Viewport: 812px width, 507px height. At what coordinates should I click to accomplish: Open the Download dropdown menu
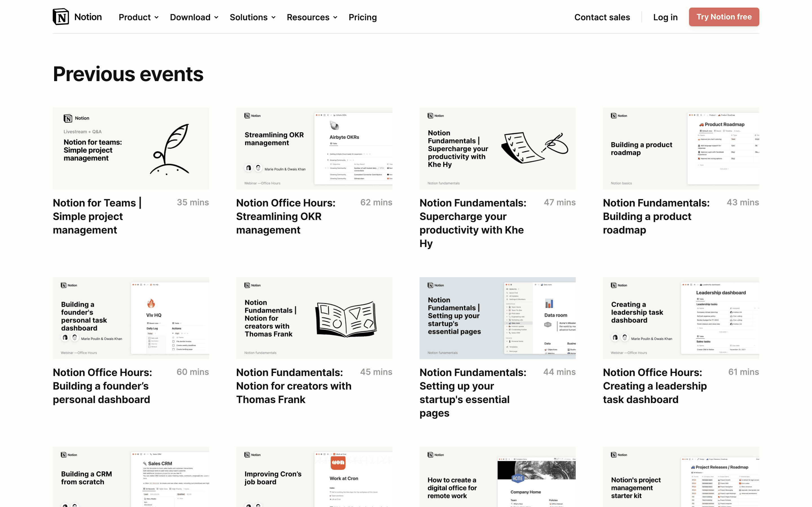194,17
